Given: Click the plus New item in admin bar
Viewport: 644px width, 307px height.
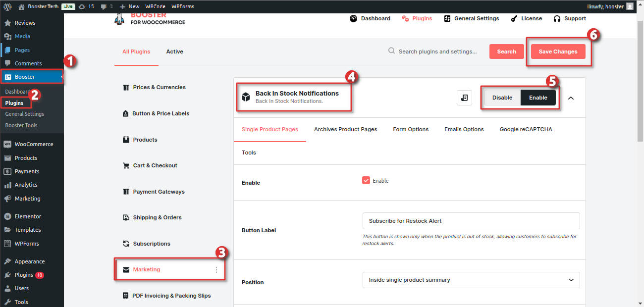Looking at the screenshot, I should tap(130, 6).
